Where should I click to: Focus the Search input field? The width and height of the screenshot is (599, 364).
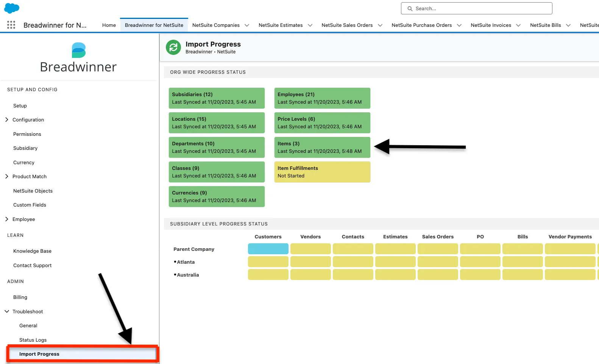[x=476, y=8]
